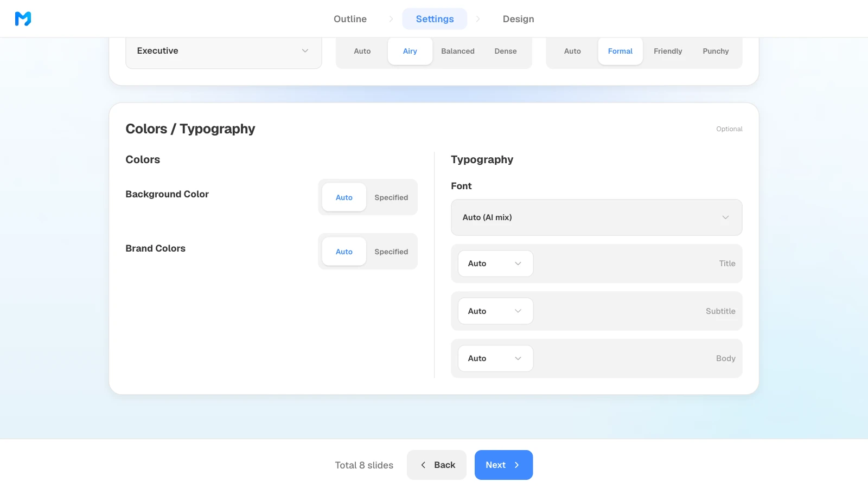Expand the Title font size dropdown
The image size is (868, 488).
(x=495, y=264)
